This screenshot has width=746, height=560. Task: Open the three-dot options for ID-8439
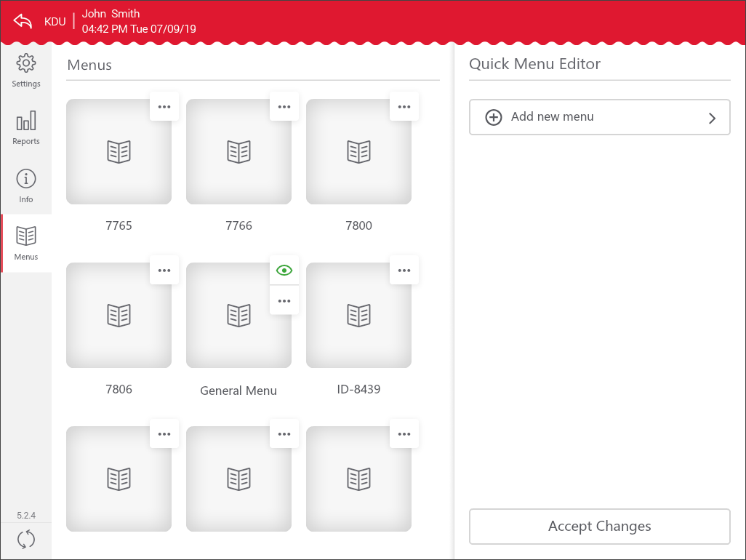(x=404, y=271)
